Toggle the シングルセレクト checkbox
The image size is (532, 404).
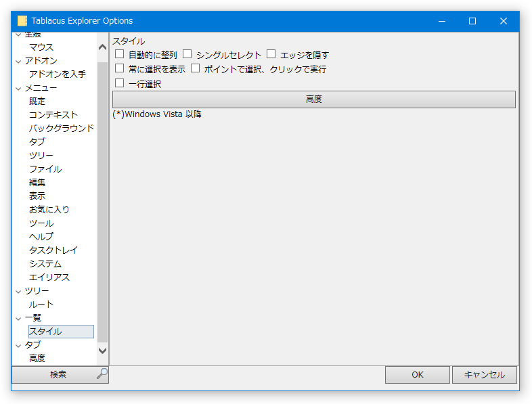pyautogui.click(x=187, y=54)
